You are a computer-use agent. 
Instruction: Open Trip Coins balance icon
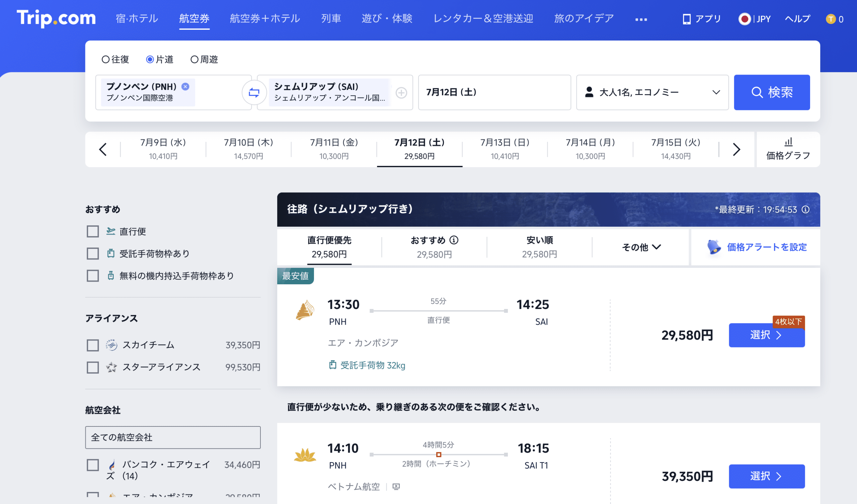pos(831,19)
